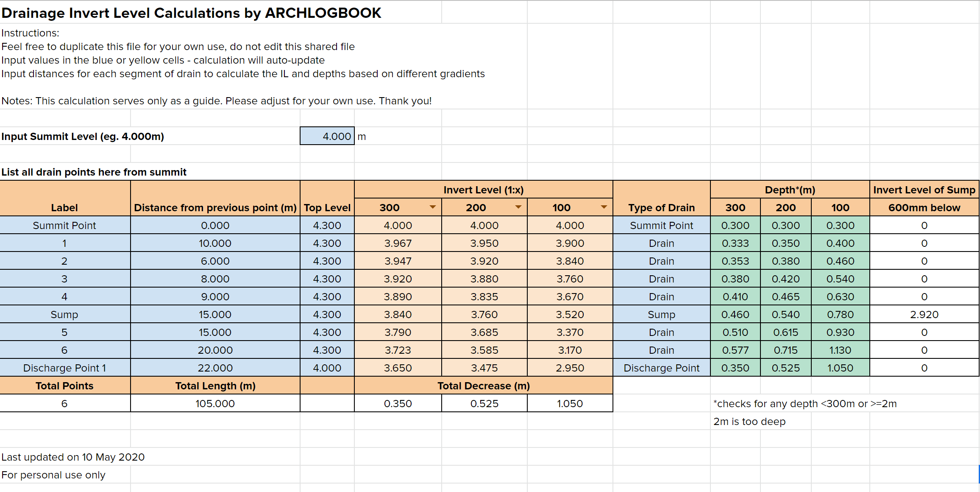The image size is (980, 492).
Task: Click the Total Decrease value 1.050
Action: click(x=569, y=403)
